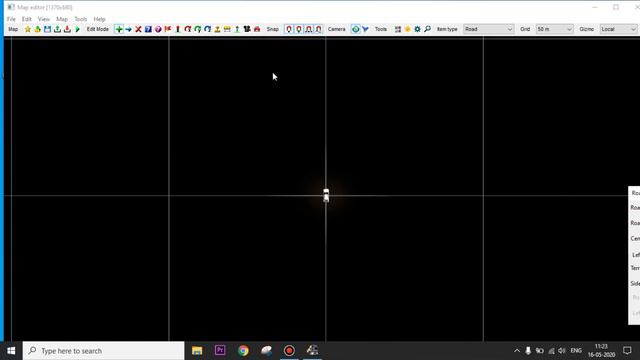This screenshot has height=360, width=640.
Task: Select the green plus New Item tool
Action: pyautogui.click(x=119, y=29)
